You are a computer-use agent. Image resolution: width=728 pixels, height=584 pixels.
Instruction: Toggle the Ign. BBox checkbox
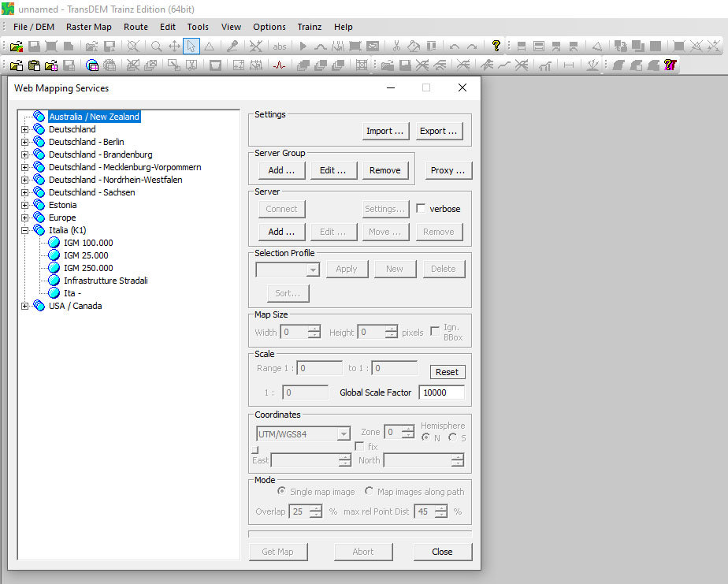point(435,331)
